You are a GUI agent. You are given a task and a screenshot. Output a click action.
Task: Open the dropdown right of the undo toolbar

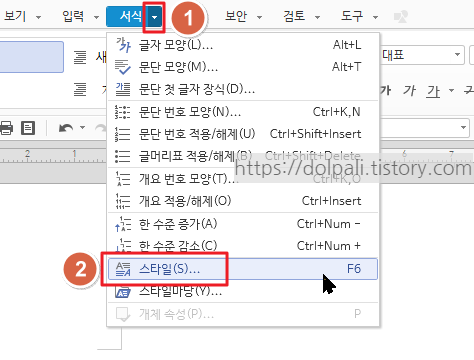[463, 127]
